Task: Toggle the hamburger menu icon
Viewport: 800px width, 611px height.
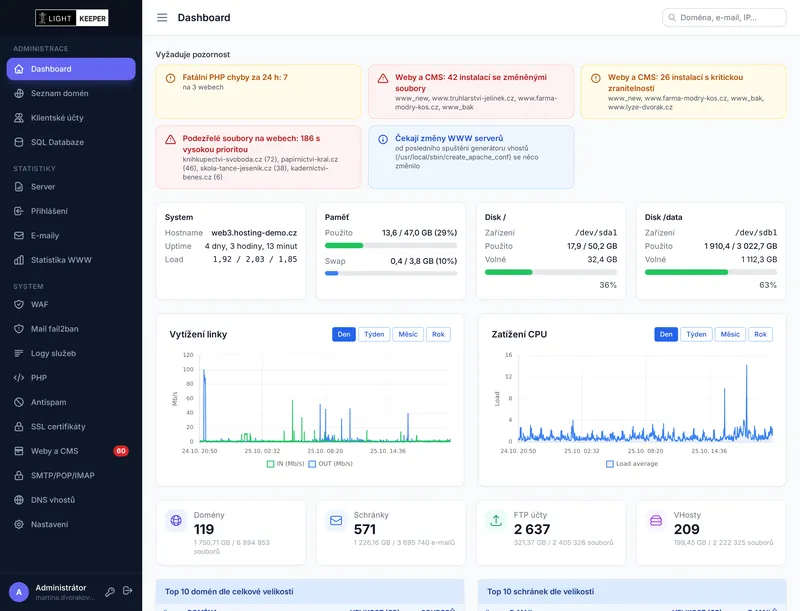Action: tap(162, 18)
